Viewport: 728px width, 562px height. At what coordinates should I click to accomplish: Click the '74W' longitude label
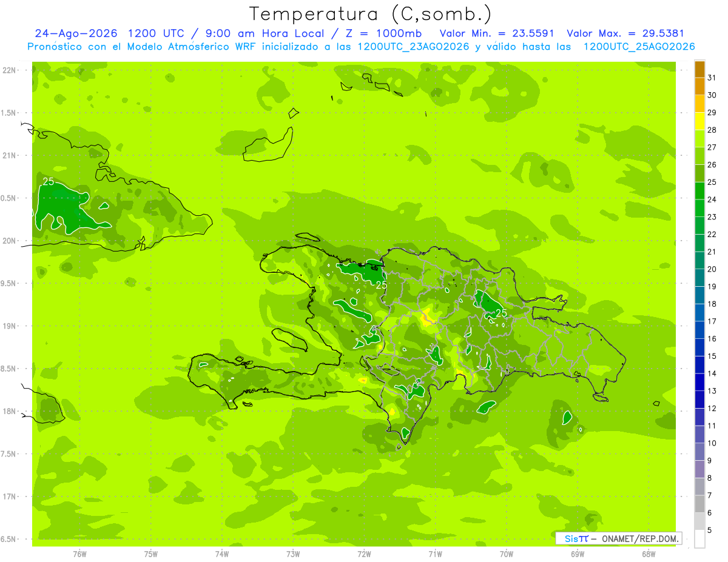(x=222, y=554)
